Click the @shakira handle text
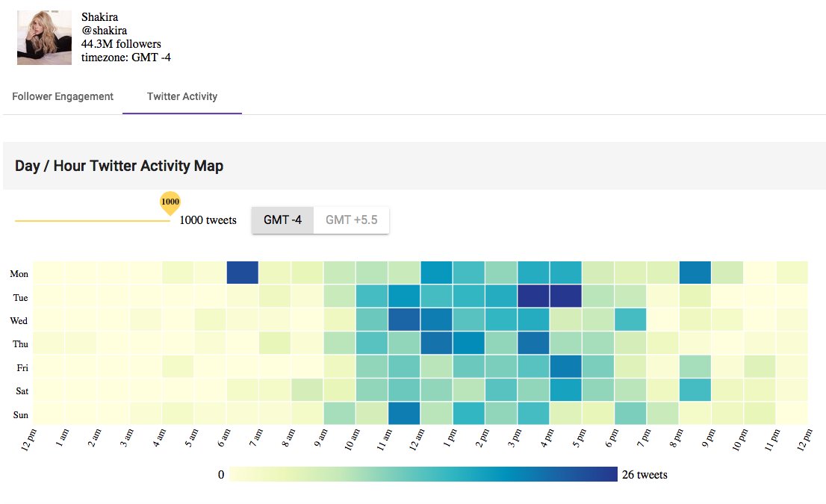The height and width of the screenshot is (504, 826). 104,31
